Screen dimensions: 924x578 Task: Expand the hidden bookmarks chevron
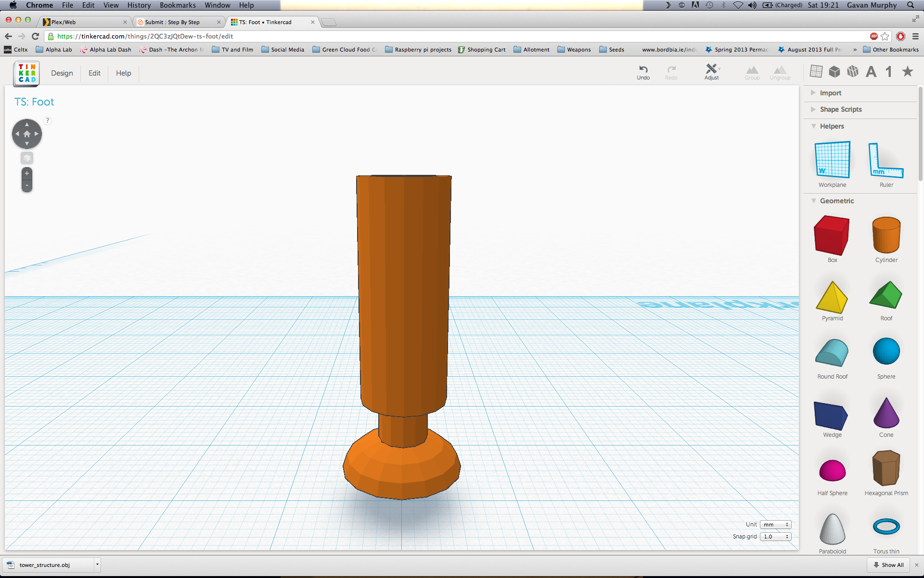[x=855, y=50]
